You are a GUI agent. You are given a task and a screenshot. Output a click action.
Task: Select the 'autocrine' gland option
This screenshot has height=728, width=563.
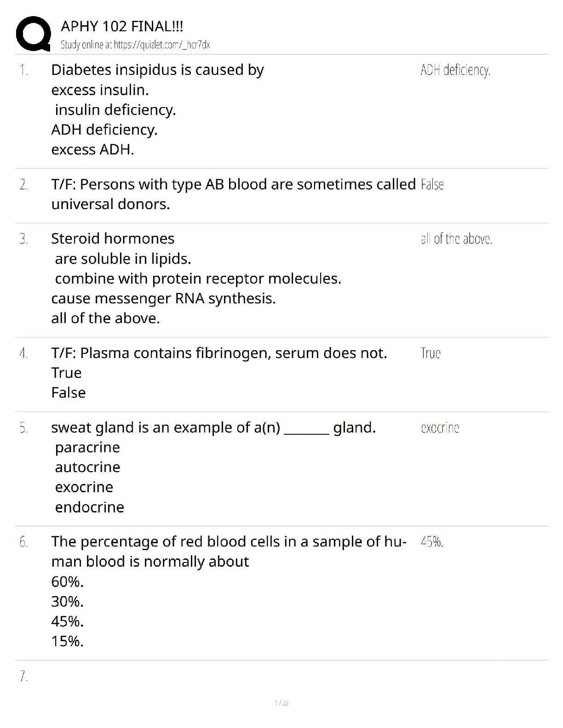(87, 467)
